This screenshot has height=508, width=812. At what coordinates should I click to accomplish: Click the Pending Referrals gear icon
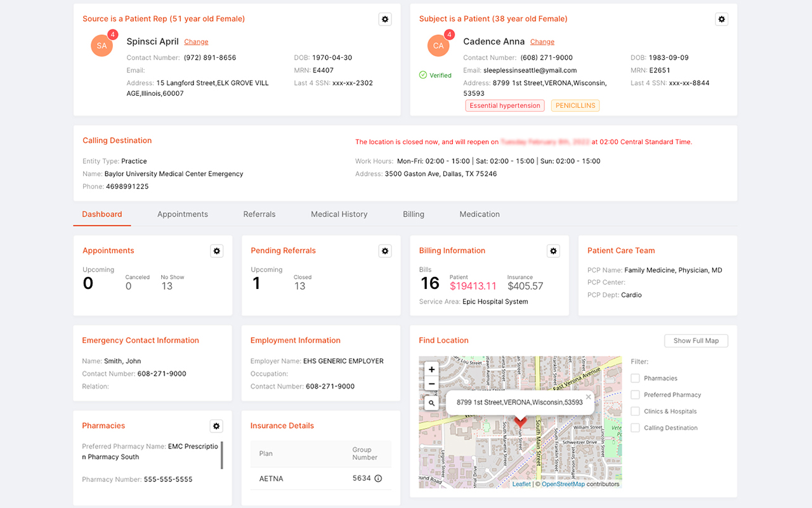coord(385,251)
